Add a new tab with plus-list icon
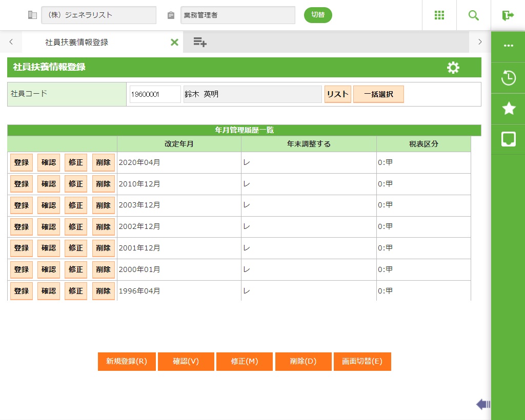This screenshot has height=420, width=525. tap(200, 43)
